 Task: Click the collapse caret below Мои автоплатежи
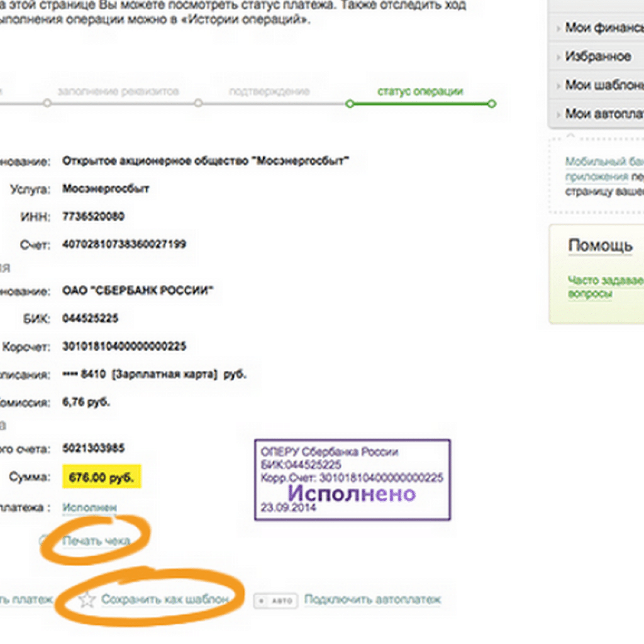[x=571, y=135]
